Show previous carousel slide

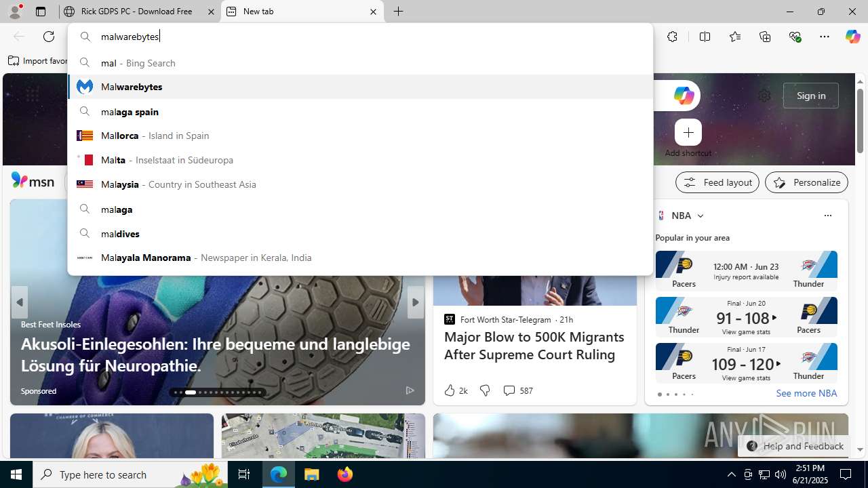click(19, 302)
